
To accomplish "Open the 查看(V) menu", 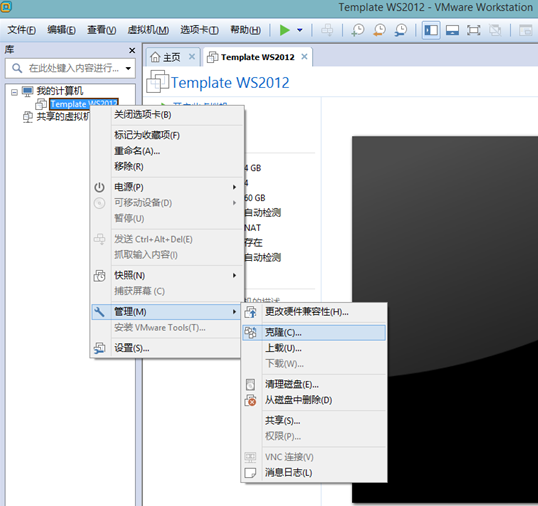I will [102, 30].
